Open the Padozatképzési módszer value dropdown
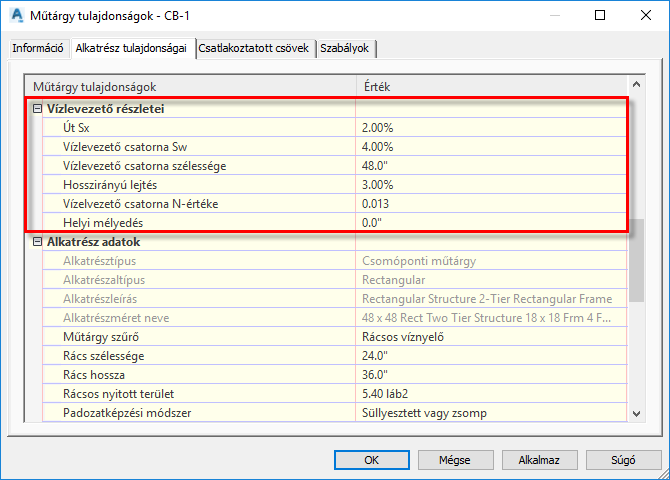This screenshot has width=670, height=480. tap(490, 411)
